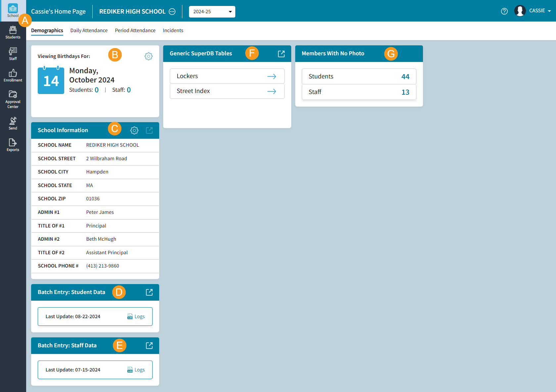Open the Exports panel
This screenshot has width=556, height=392.
(13, 144)
